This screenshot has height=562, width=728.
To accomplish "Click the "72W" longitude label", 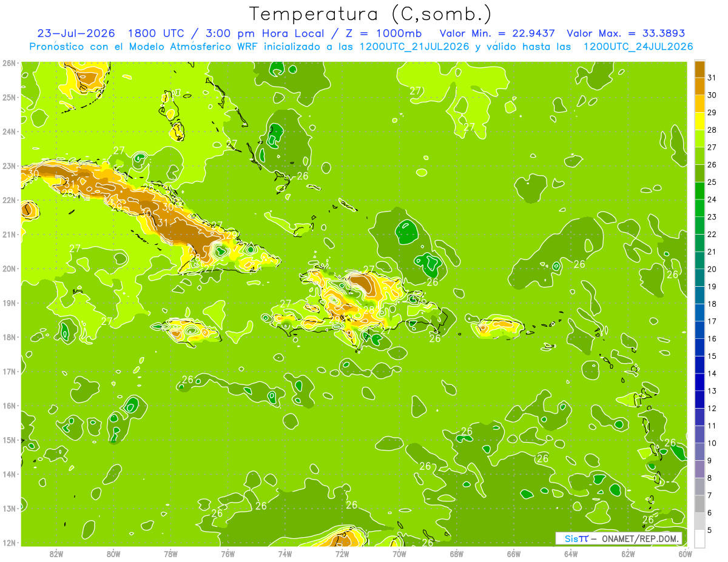I will tap(342, 554).
